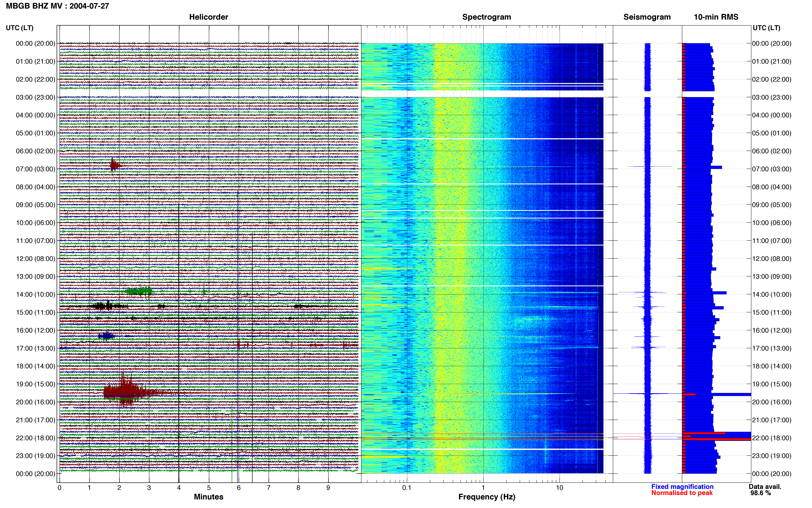The width and height of the screenshot is (812, 508).
Task: Click the '1' frequency axis tick label
Action: [483, 487]
